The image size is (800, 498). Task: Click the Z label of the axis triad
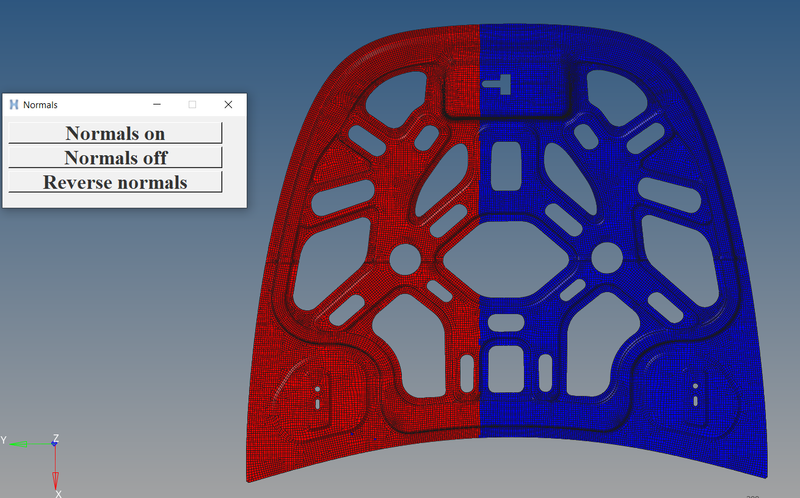pyautogui.click(x=57, y=437)
